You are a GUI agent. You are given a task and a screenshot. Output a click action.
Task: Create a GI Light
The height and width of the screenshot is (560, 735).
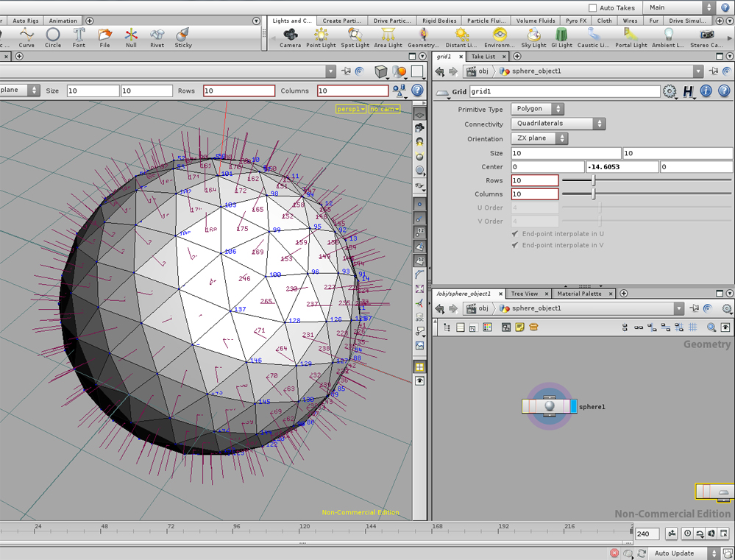(561, 38)
